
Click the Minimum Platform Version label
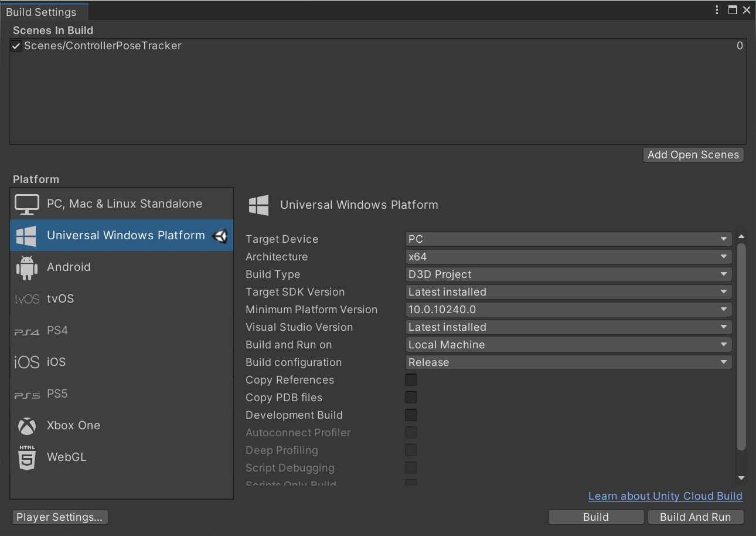(312, 310)
